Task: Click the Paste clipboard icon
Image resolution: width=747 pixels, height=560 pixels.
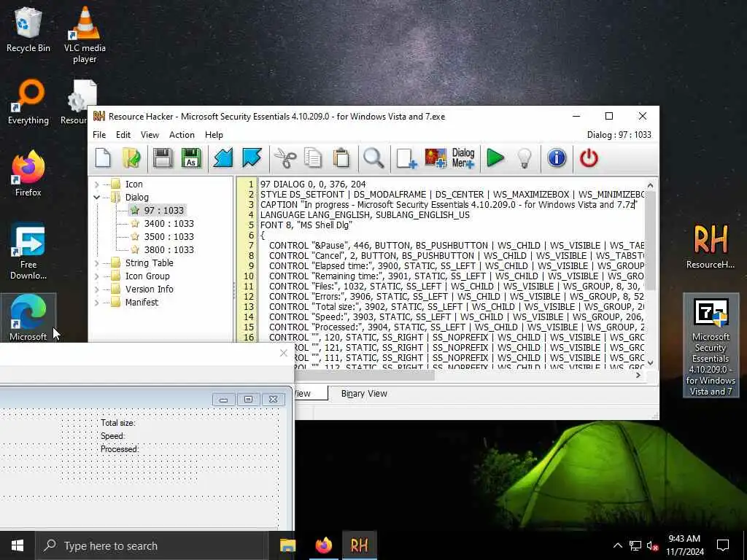Action: click(x=341, y=158)
